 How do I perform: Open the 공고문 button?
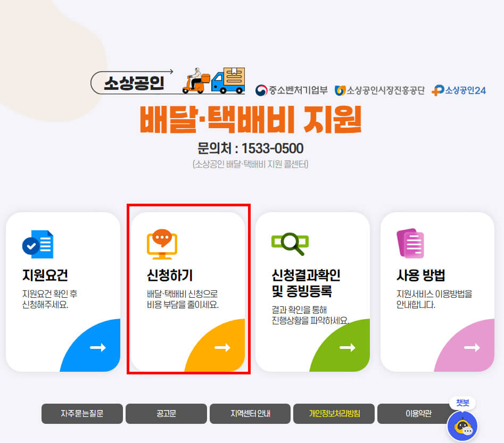(x=166, y=413)
